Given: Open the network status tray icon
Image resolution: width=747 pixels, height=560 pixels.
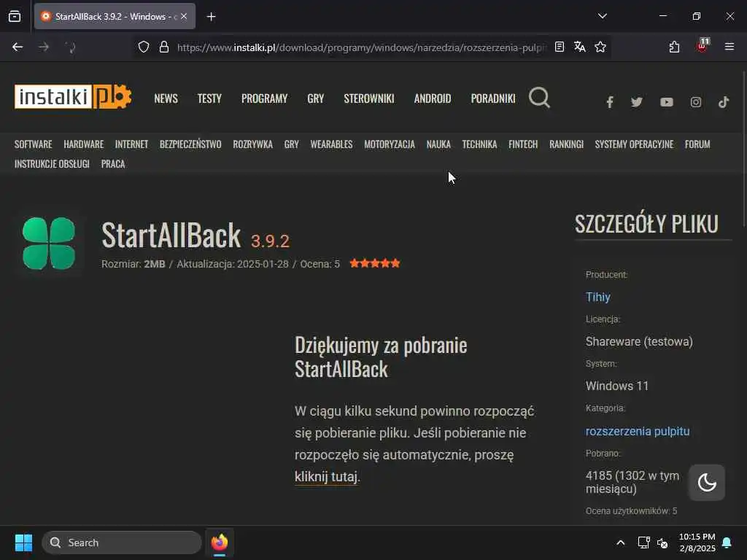Looking at the screenshot, I should click(x=643, y=542).
